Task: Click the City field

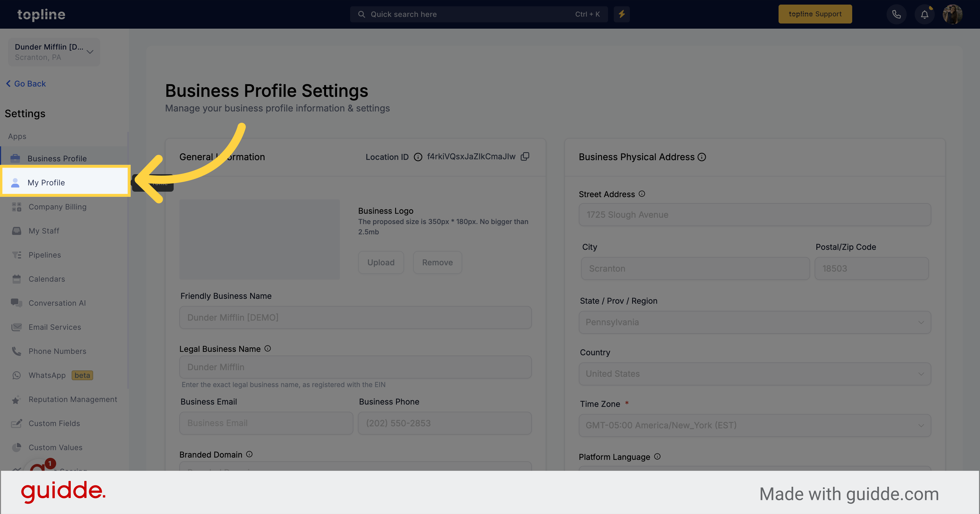Action: point(695,268)
